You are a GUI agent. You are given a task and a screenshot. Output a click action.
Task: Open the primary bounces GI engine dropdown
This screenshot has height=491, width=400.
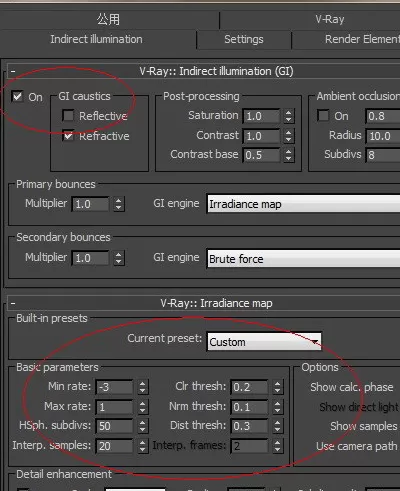click(303, 204)
